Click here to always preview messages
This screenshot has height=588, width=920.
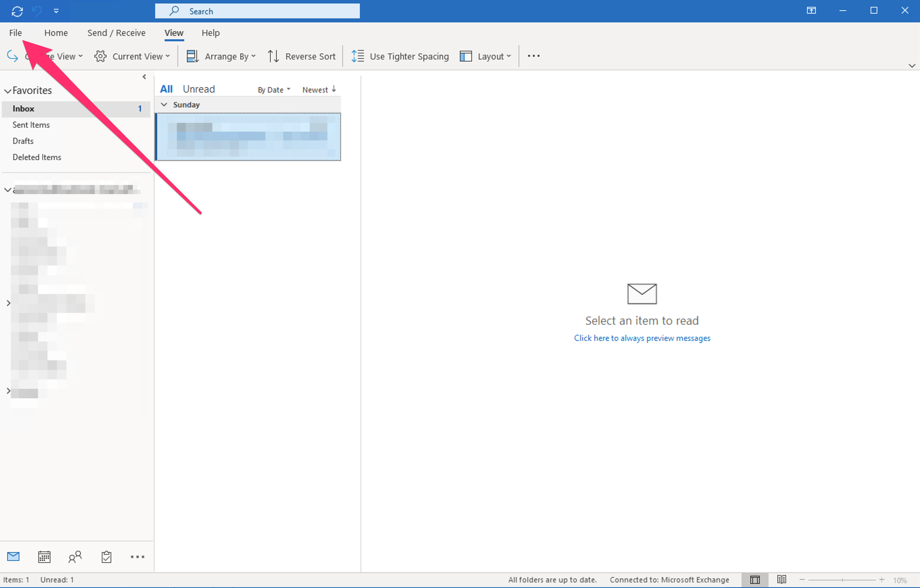(x=642, y=338)
